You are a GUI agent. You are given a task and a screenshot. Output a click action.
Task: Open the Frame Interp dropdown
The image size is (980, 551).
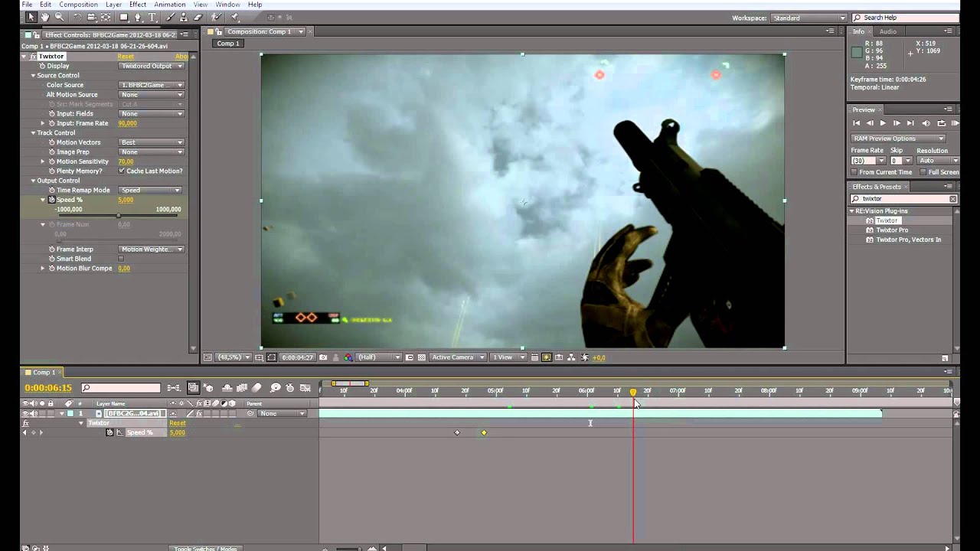coord(152,249)
